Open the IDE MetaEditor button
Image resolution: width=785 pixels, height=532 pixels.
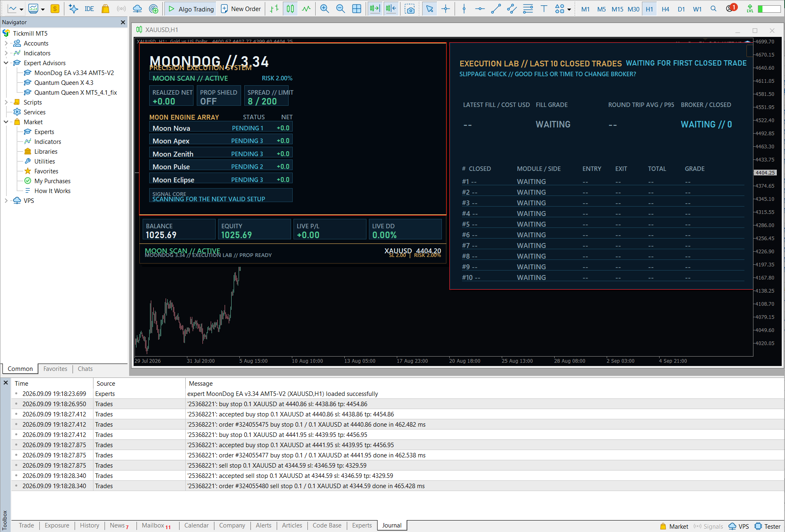pyautogui.click(x=89, y=9)
